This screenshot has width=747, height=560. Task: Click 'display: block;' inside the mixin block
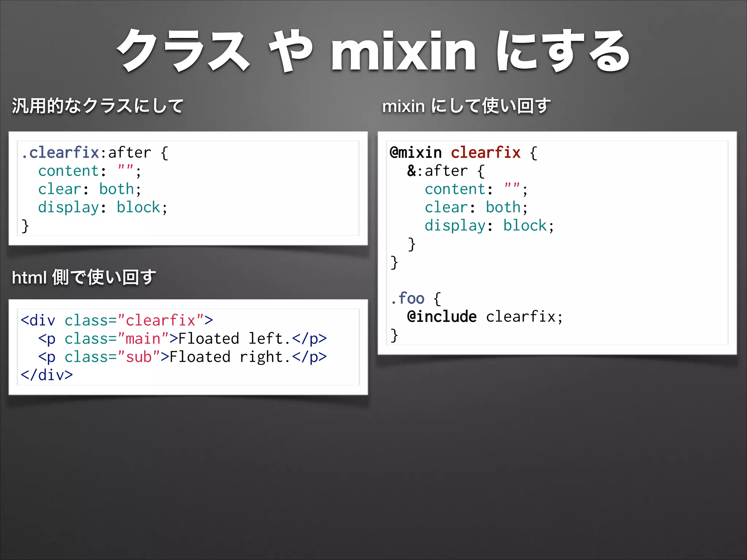tap(489, 225)
